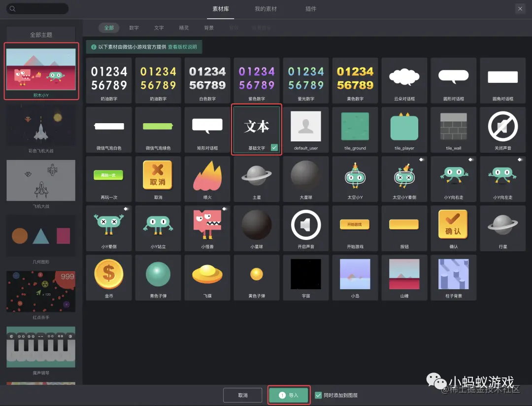Pick the 山峰 background asset

pos(404,277)
